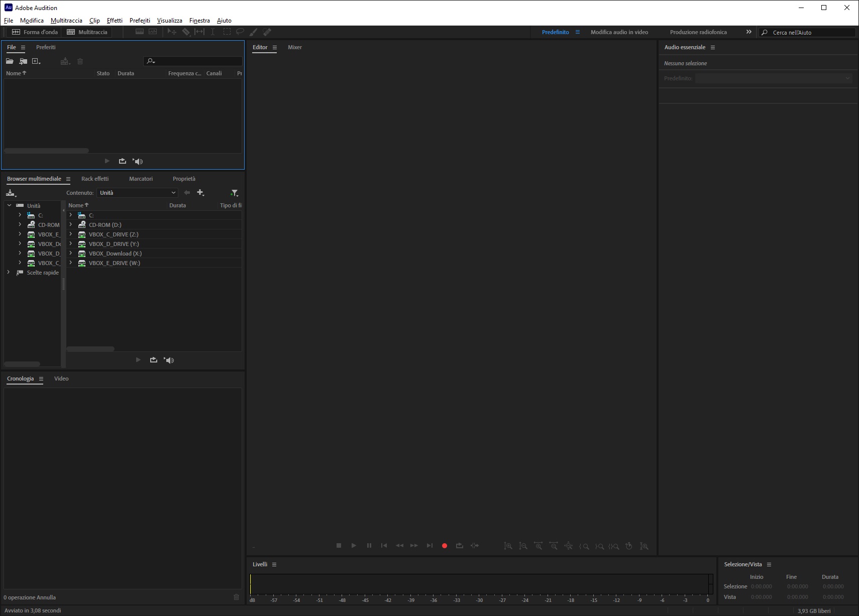Screen dimensions: 859x616
Task: Expand CD-ROM (D:) in the file list
Action: point(71,224)
